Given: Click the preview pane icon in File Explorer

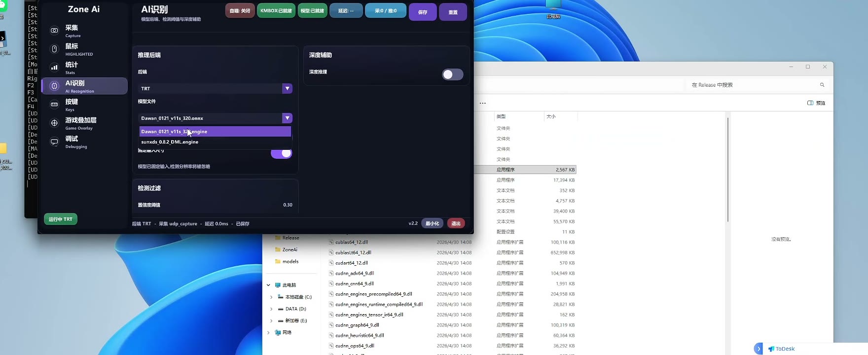Looking at the screenshot, I should click(810, 103).
